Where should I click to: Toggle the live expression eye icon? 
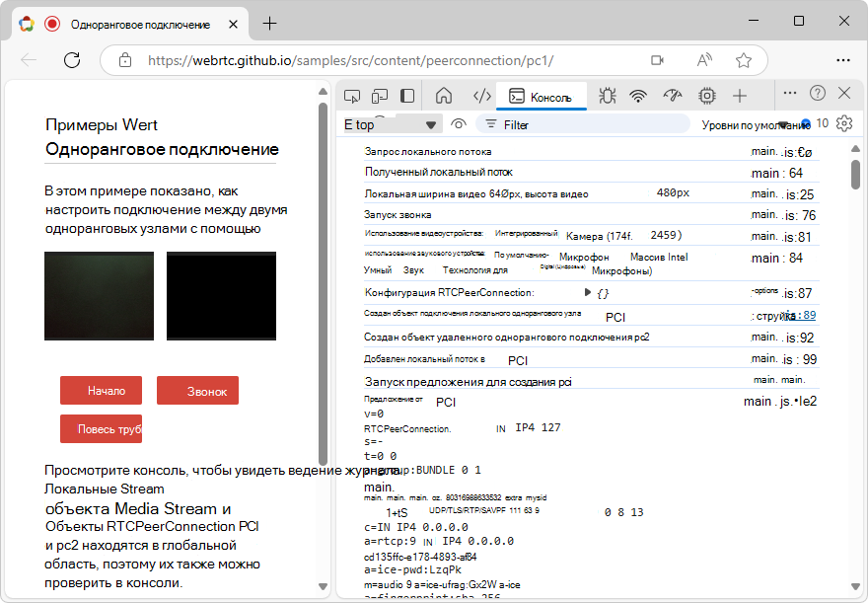(x=459, y=124)
